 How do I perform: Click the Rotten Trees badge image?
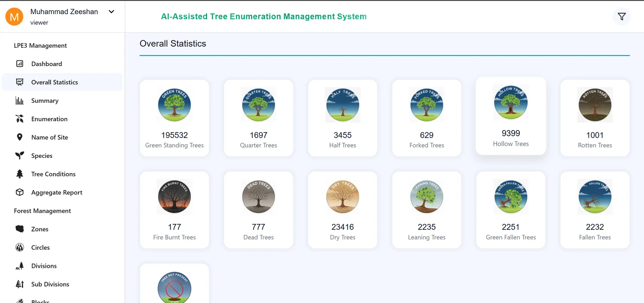[595, 105]
